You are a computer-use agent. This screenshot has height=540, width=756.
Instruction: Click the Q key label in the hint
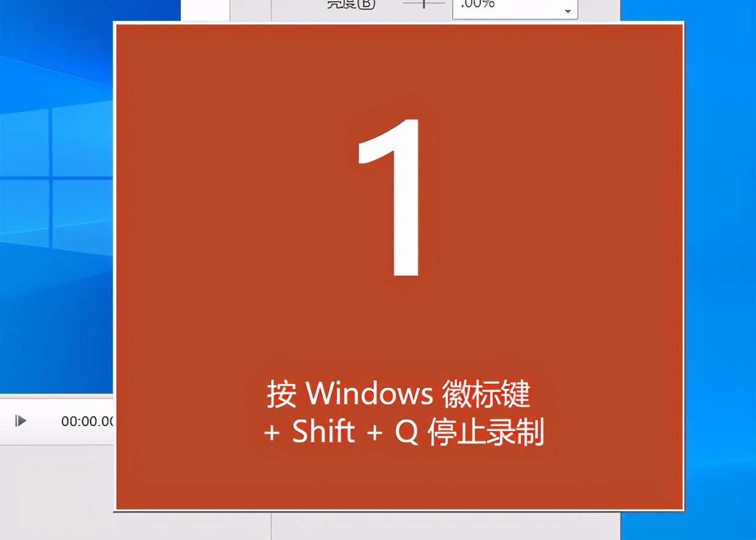point(407,433)
